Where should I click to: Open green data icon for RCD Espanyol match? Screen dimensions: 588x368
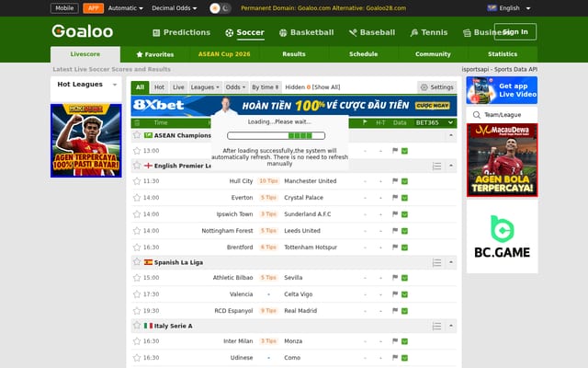coord(404,311)
